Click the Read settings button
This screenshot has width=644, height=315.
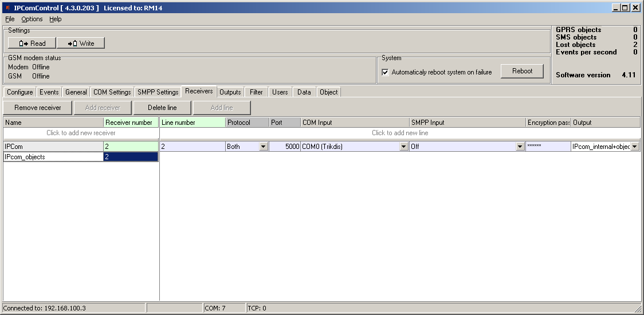32,43
